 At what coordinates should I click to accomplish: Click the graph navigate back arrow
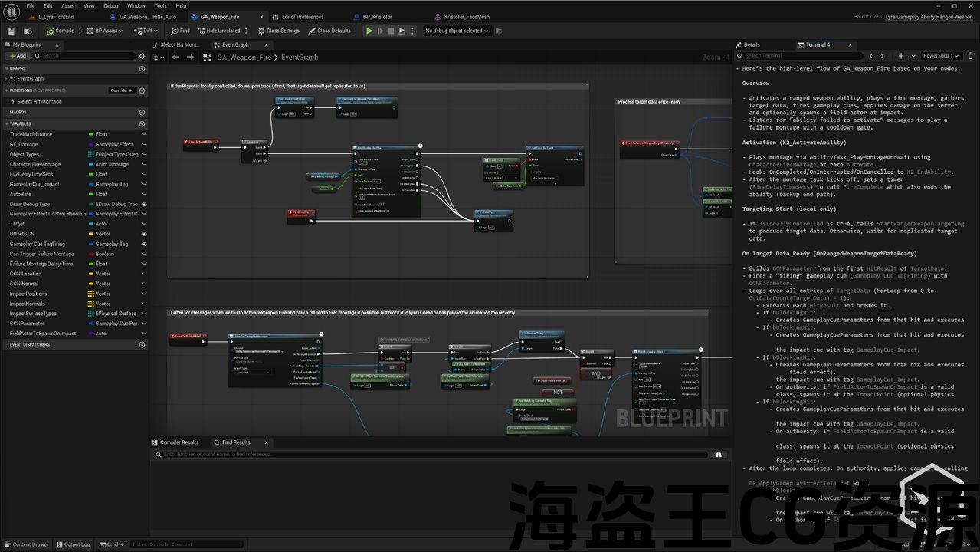click(175, 58)
